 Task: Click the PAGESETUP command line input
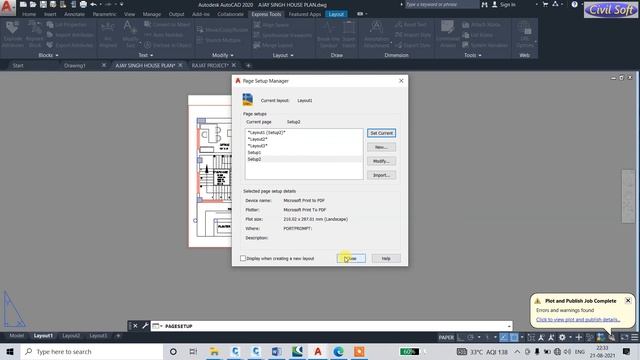[x=331, y=326]
